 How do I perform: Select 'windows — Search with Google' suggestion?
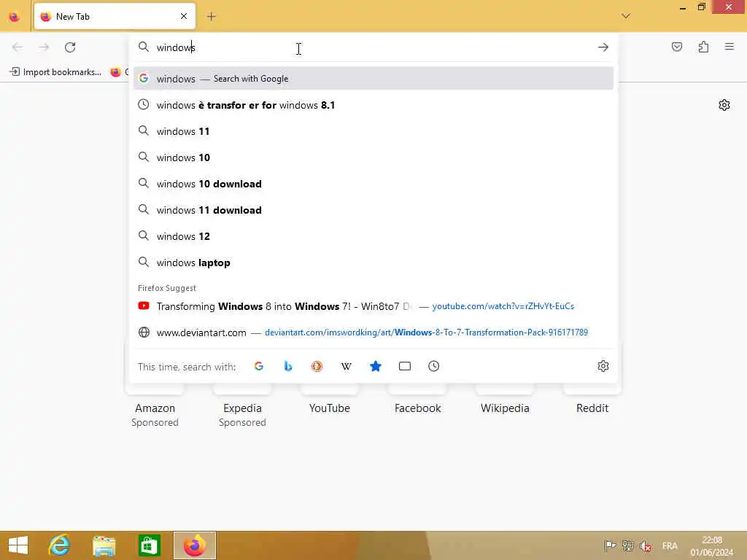[x=373, y=79]
